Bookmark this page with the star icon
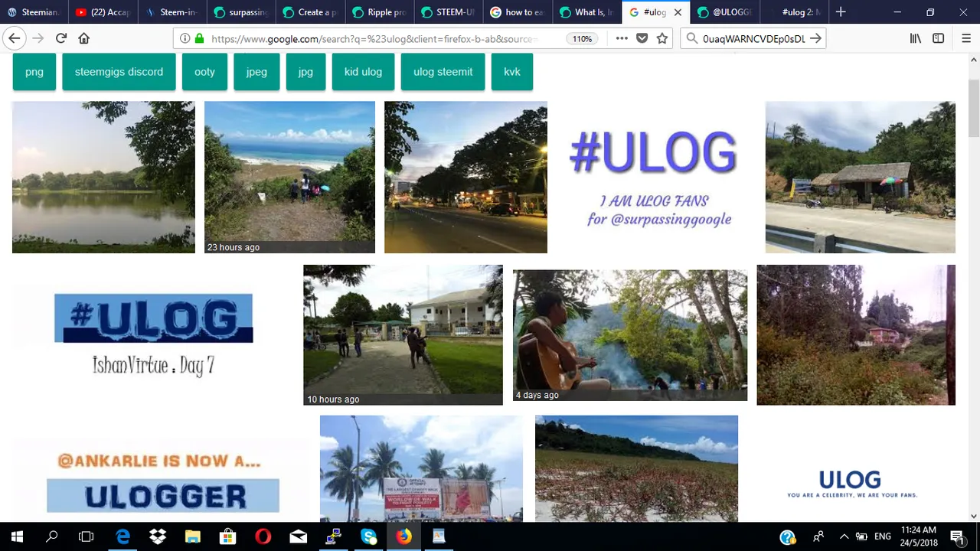980x551 pixels. (662, 38)
